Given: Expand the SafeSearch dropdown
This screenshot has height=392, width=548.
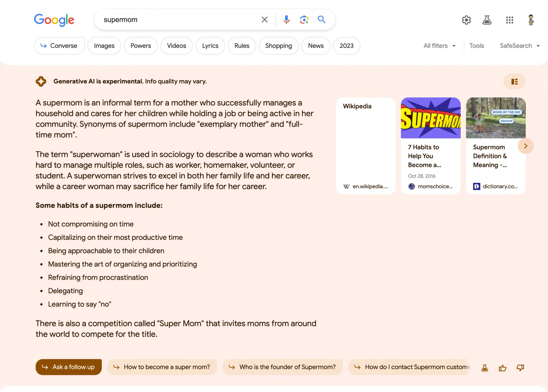Looking at the screenshot, I should point(520,46).
